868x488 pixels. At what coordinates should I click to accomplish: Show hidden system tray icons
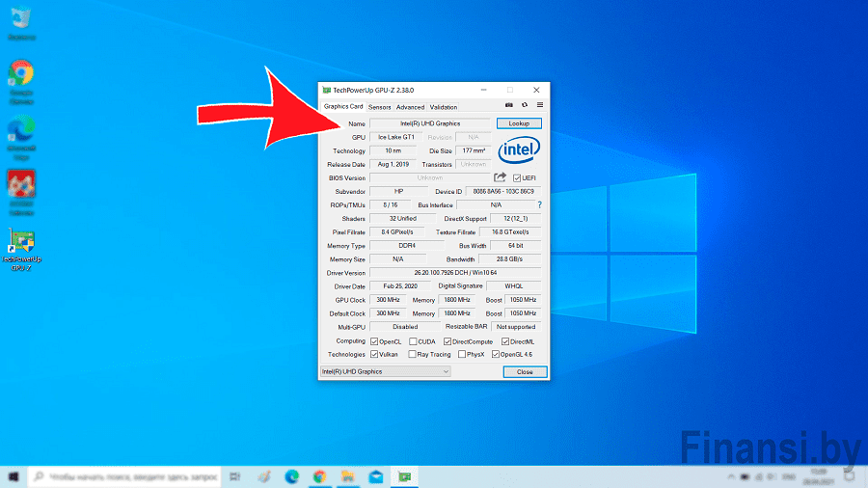tap(731, 476)
